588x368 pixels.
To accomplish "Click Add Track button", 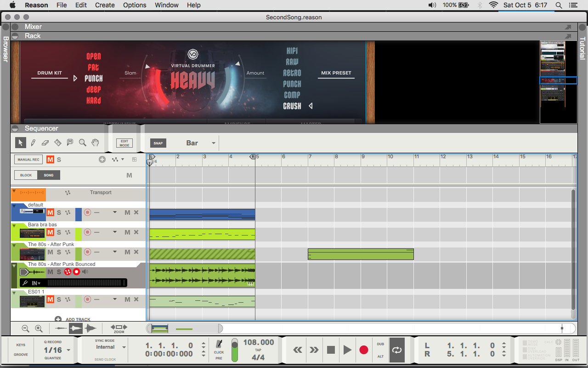I will point(73,319).
